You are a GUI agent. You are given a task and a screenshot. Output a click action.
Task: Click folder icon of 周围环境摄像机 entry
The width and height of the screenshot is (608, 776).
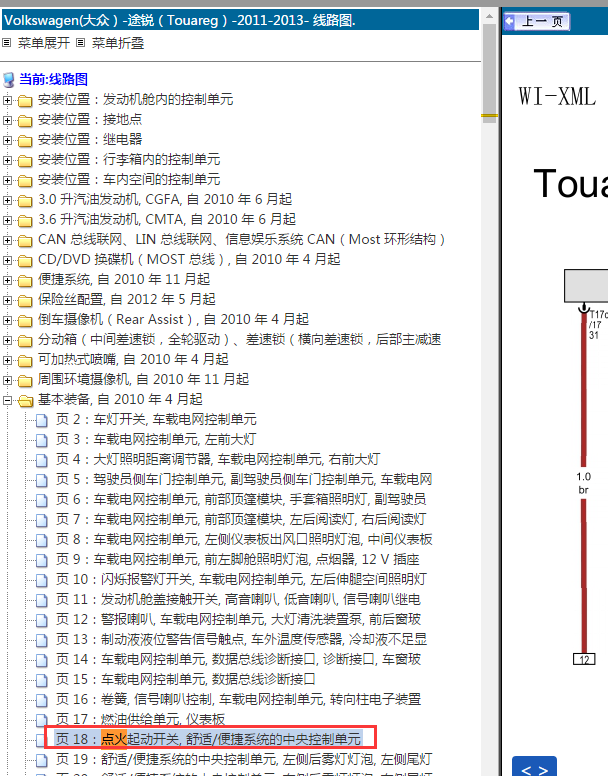25,381
